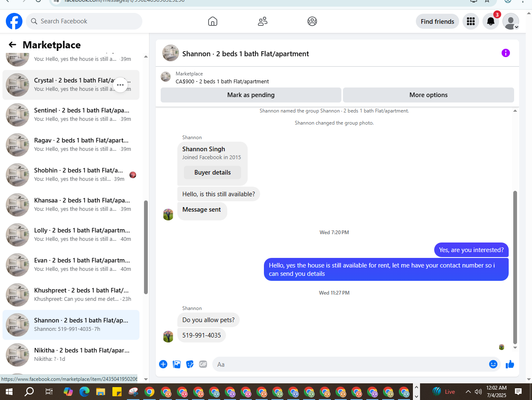The image size is (532, 400).
Task: Open Buyer details for Shannon Singh
Action: point(212,172)
